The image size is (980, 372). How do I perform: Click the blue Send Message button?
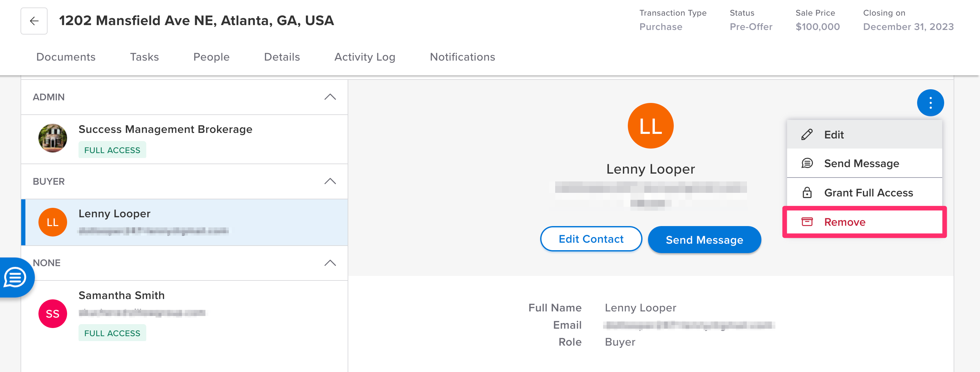[x=704, y=240]
